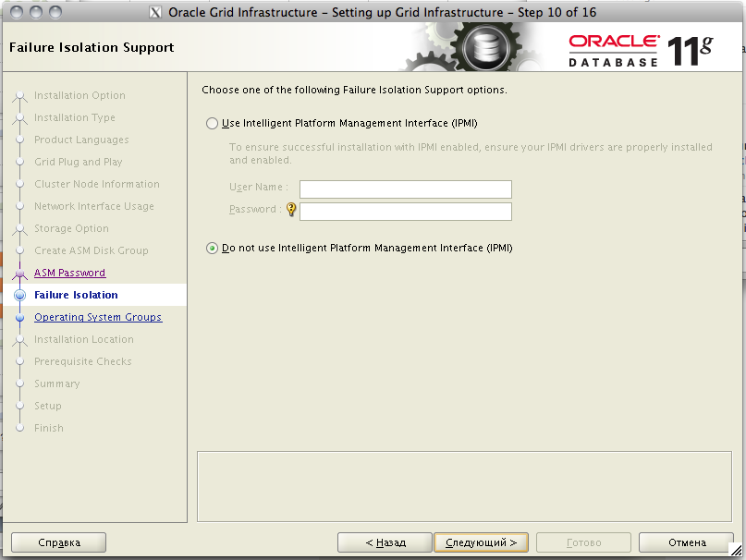
Task: Click the User Name input field
Action: click(x=405, y=189)
